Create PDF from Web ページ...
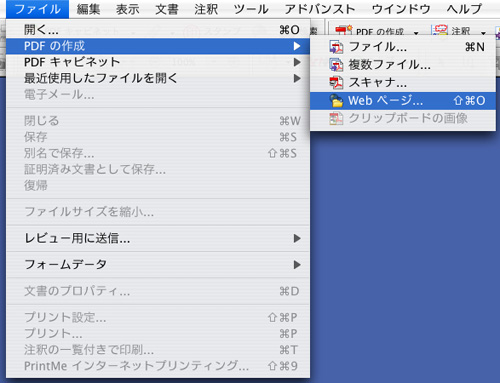The image size is (500, 383). [403, 101]
